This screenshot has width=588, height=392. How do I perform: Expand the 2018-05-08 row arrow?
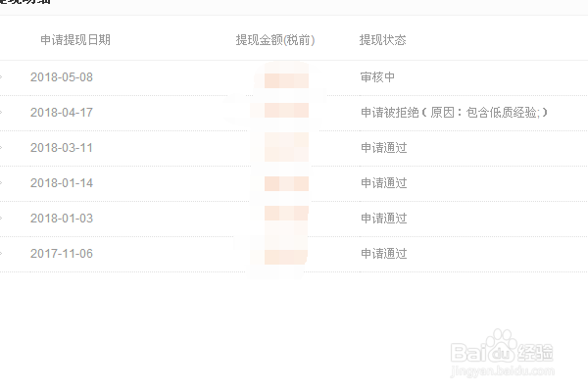point(1,77)
